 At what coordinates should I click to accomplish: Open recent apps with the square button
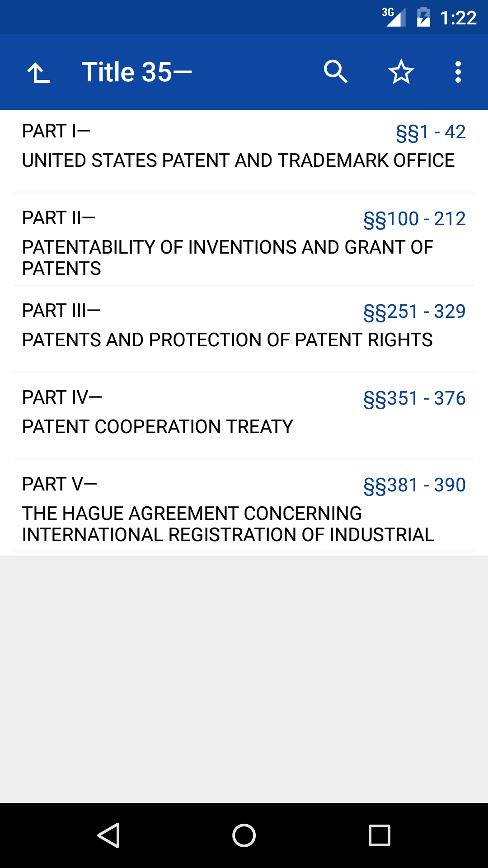[x=379, y=835]
